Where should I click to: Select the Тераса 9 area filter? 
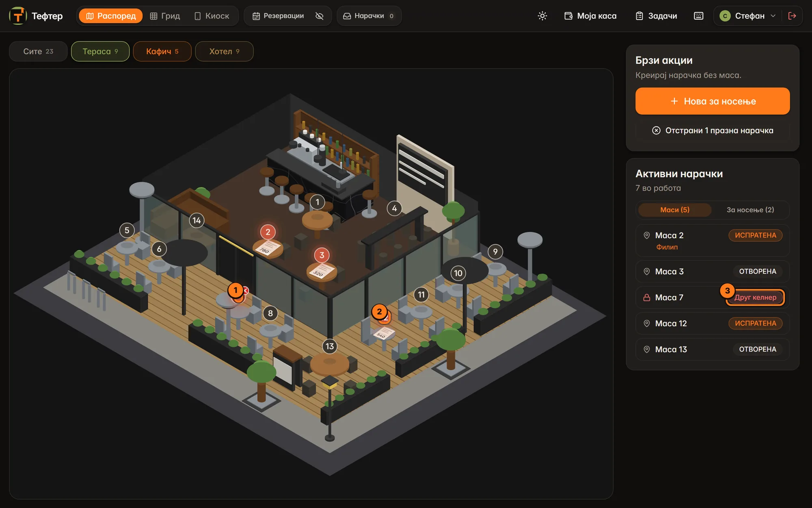(x=100, y=51)
